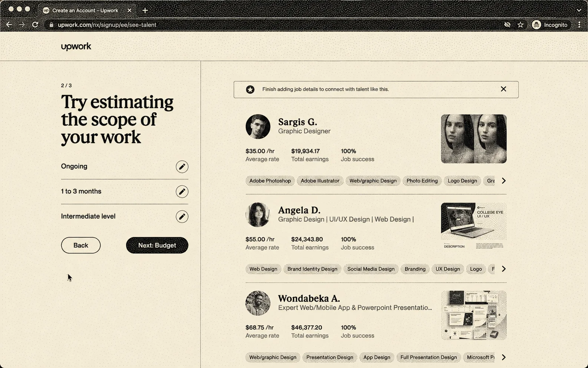Click the Logo Design skill tag

pyautogui.click(x=462, y=181)
